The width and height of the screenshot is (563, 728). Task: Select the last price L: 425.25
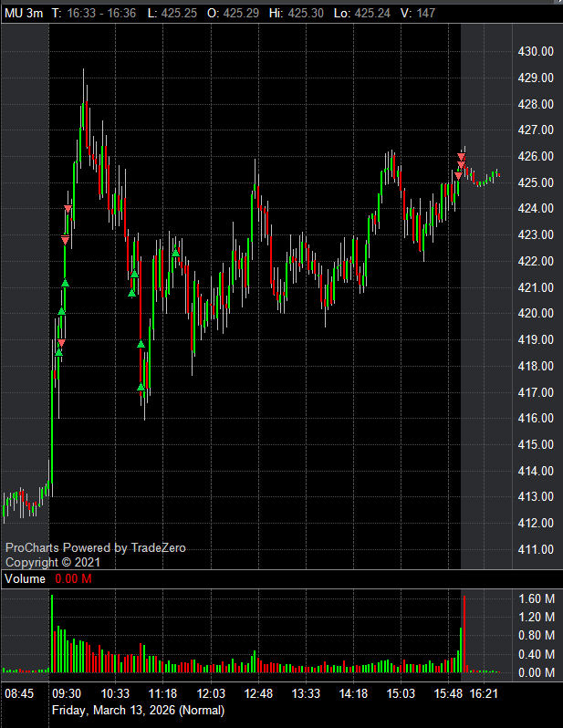click(172, 13)
